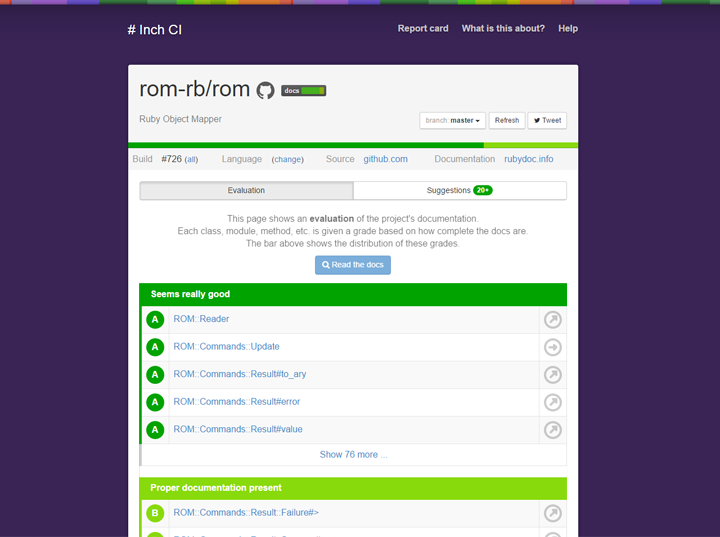Open the ROM::Commands::Result::Failure#> link

pyautogui.click(x=246, y=512)
